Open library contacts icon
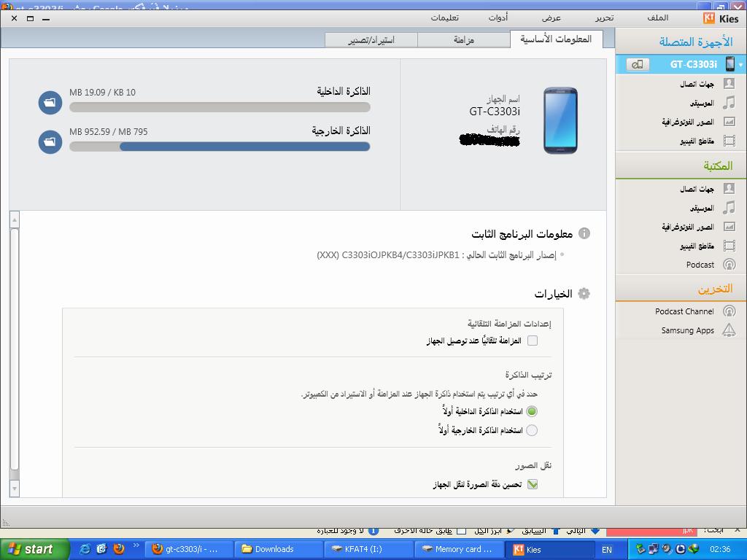The width and height of the screenshot is (747, 560). click(x=729, y=189)
